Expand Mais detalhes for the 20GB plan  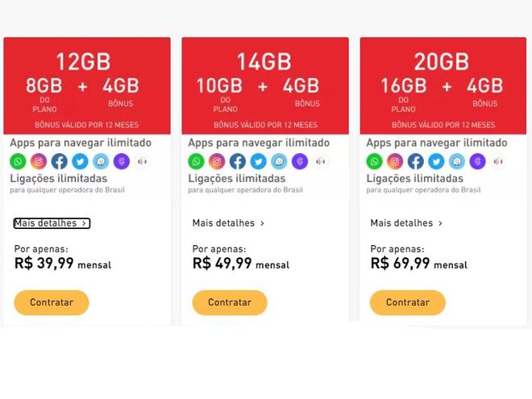coord(406,223)
